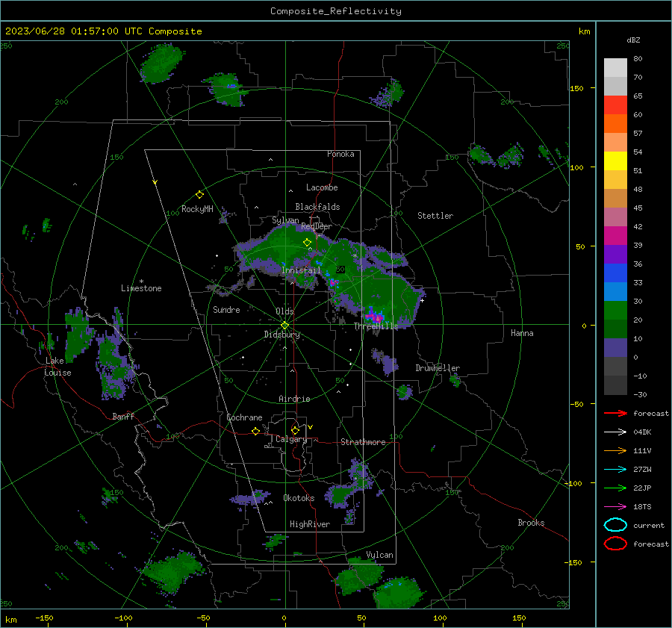Click the Innisfail city label
Screen dimensions: 672x628
click(301, 270)
